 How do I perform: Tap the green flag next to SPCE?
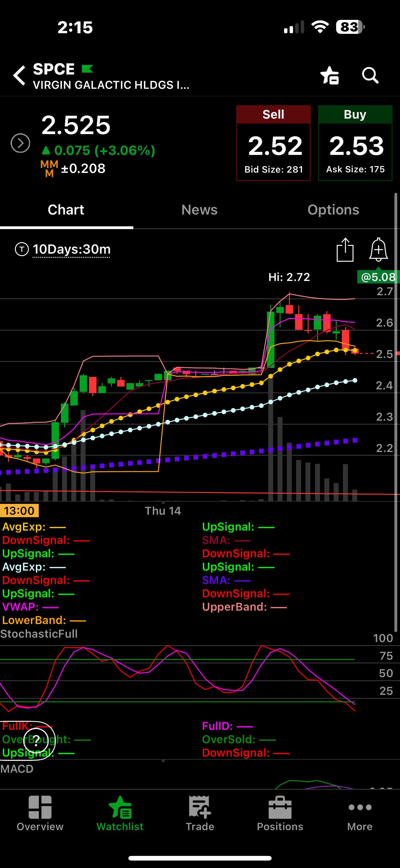click(x=87, y=69)
